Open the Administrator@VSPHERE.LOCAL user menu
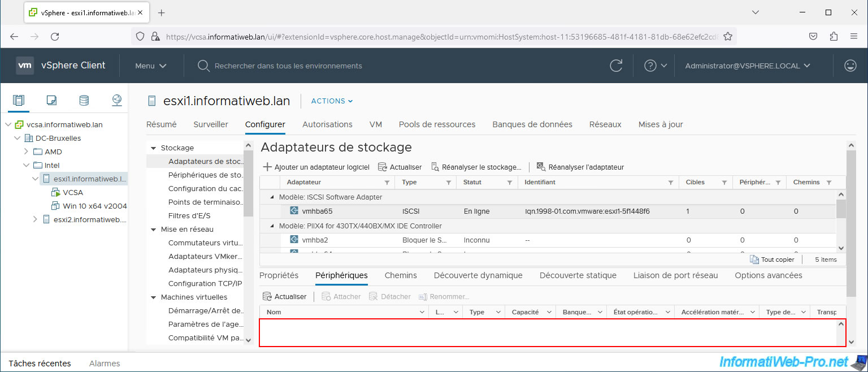Screen dimensions: 868x372 pyautogui.click(x=748, y=66)
